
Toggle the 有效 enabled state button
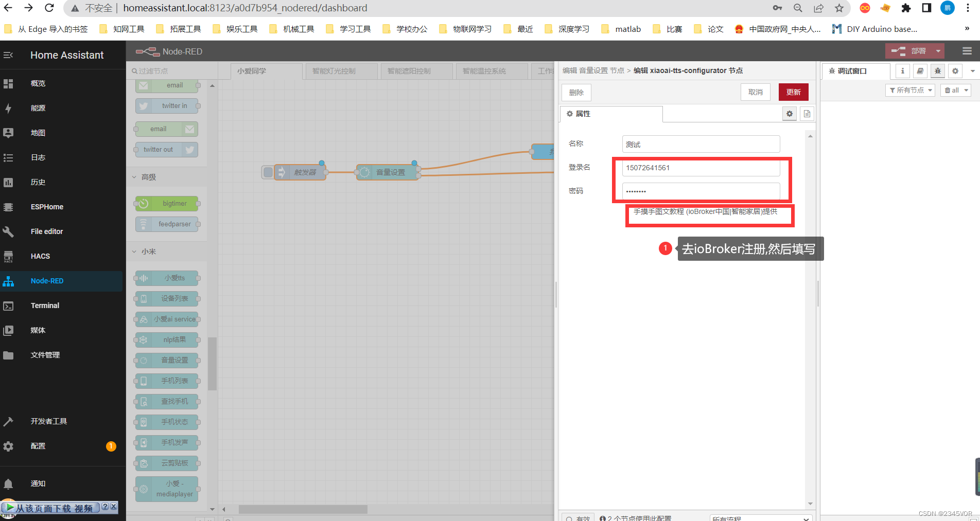click(x=578, y=517)
